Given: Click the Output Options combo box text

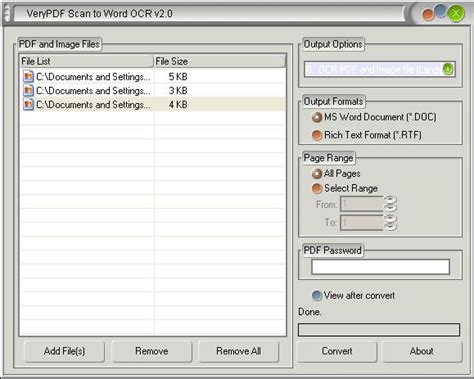Looking at the screenshot, I should [374, 69].
